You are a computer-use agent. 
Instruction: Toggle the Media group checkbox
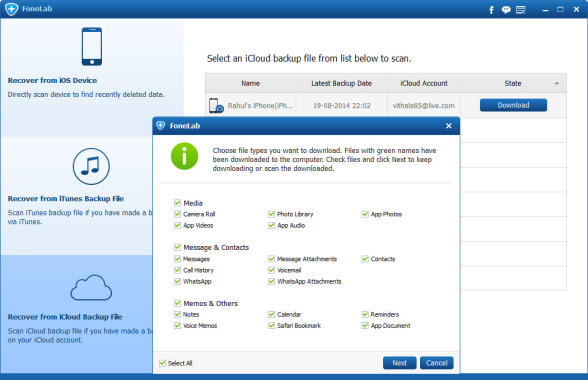pyautogui.click(x=177, y=203)
